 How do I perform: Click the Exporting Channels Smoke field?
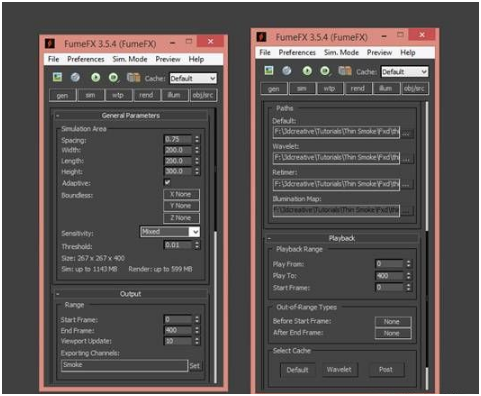(x=125, y=365)
